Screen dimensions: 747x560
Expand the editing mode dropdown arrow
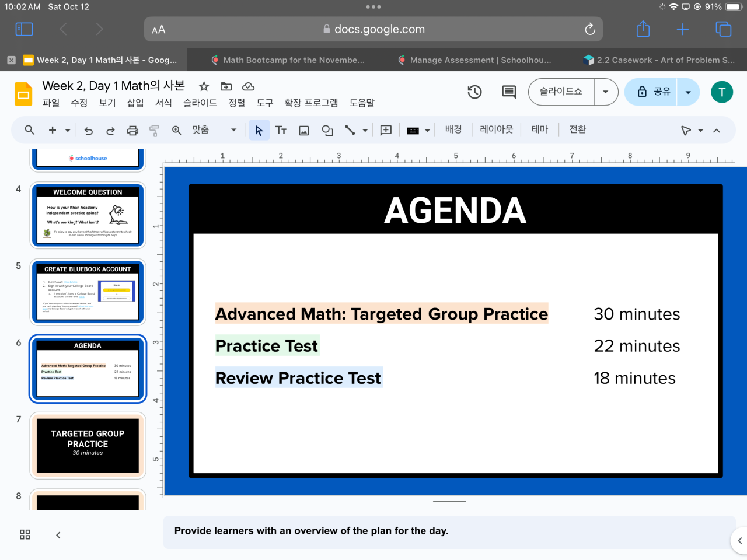[700, 131]
